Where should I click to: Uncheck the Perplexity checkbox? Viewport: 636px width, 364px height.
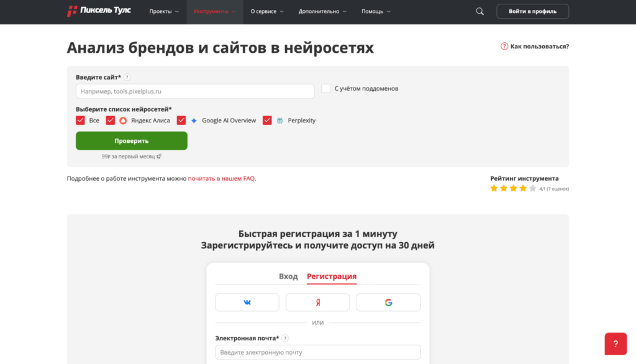(x=267, y=121)
